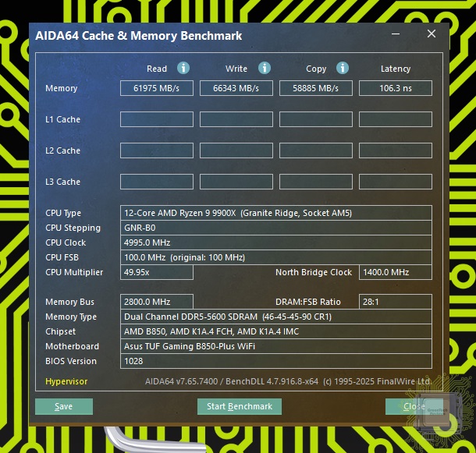476x453 pixels.
Task: Click the Memory Bus value 2800.0 MHz
Action: click(157, 302)
